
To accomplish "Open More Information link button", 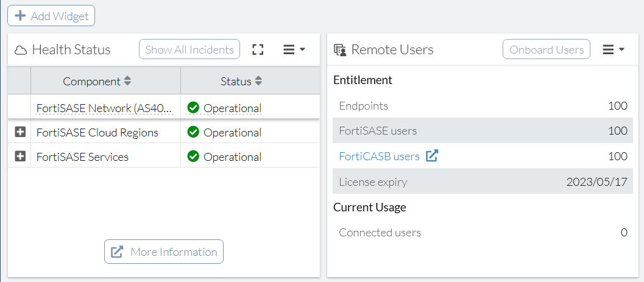I will pyautogui.click(x=164, y=252).
